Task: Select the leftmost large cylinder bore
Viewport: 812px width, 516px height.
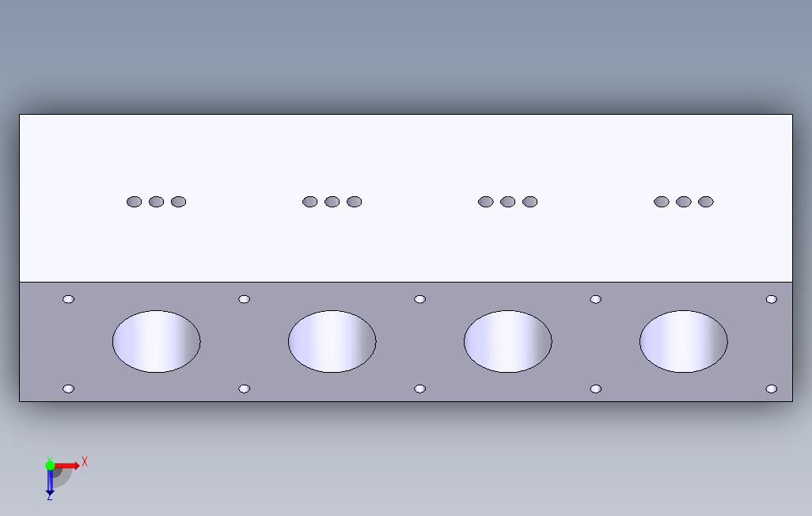Action: pos(157,341)
